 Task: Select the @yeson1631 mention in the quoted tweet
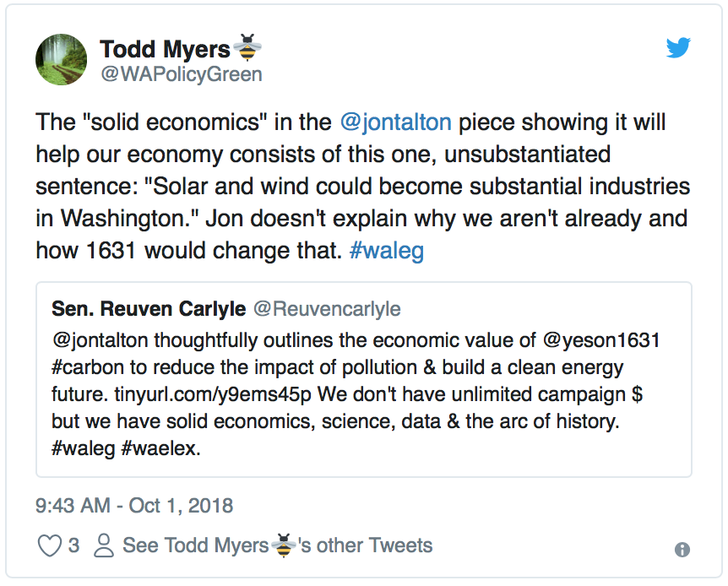(601, 340)
